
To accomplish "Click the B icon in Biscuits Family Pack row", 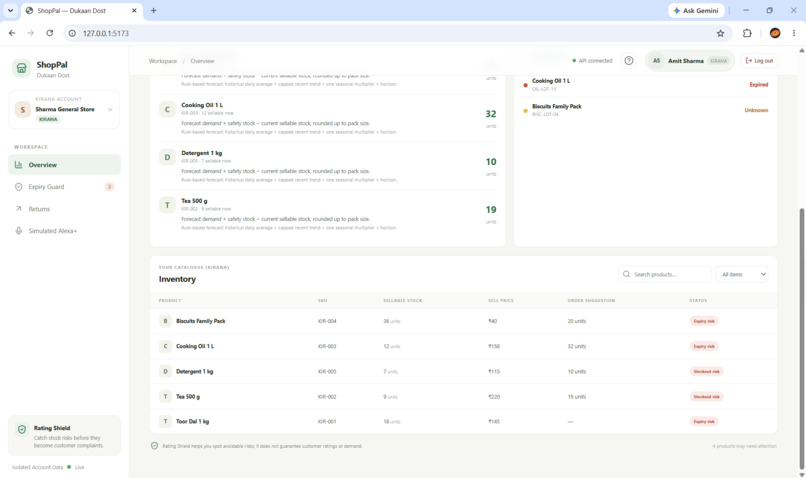I will pos(165,321).
